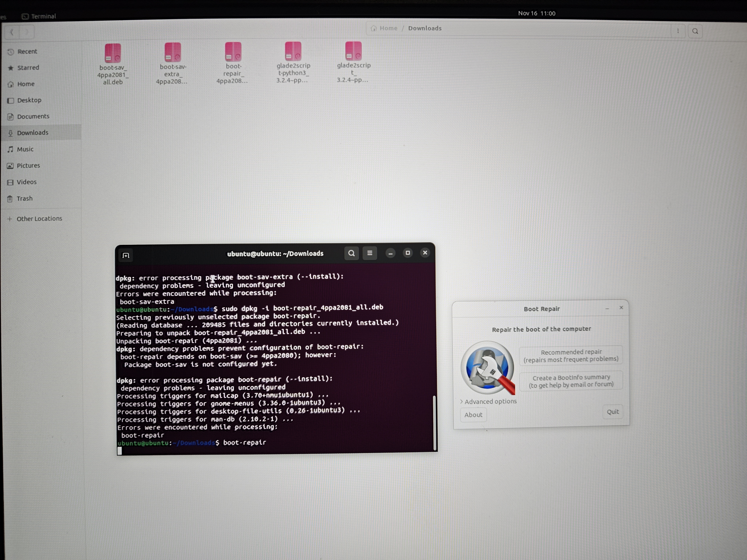Open the Trash sidebar location

click(25, 199)
